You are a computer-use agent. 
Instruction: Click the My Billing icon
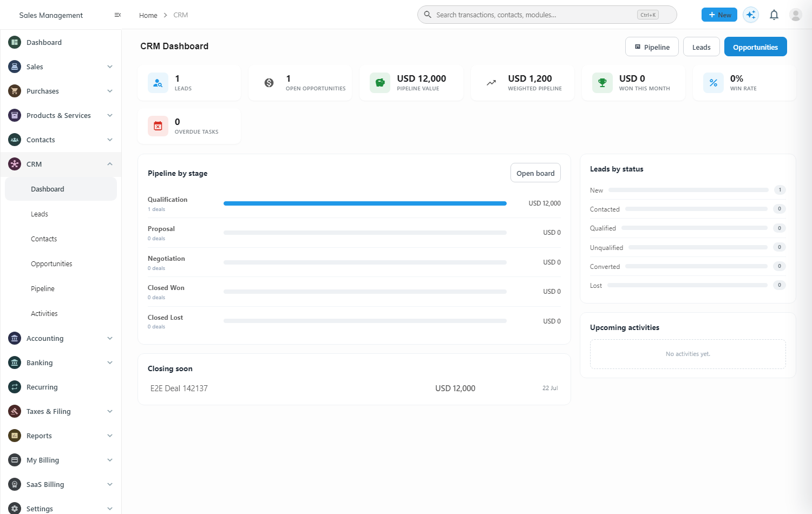pos(15,460)
